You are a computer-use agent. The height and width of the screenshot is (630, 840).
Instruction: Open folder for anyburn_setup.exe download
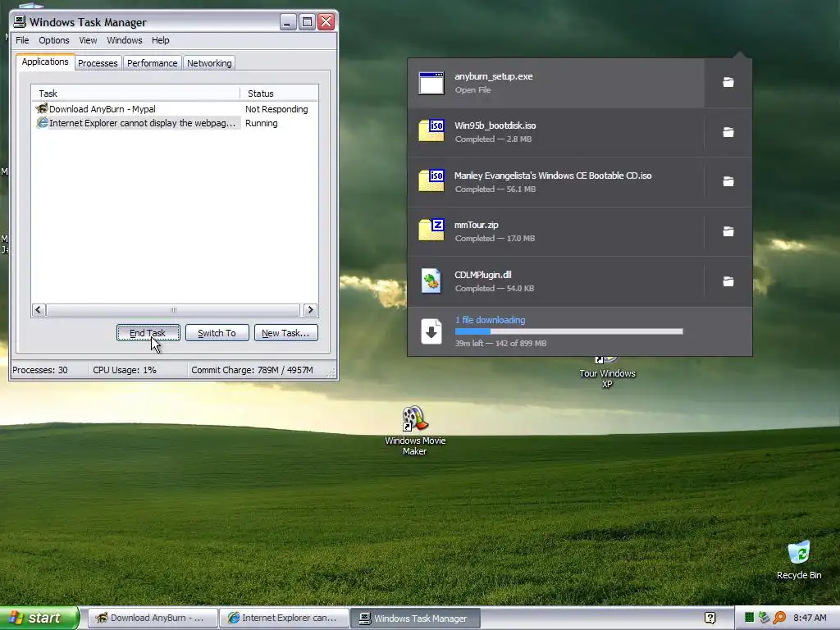tap(728, 82)
